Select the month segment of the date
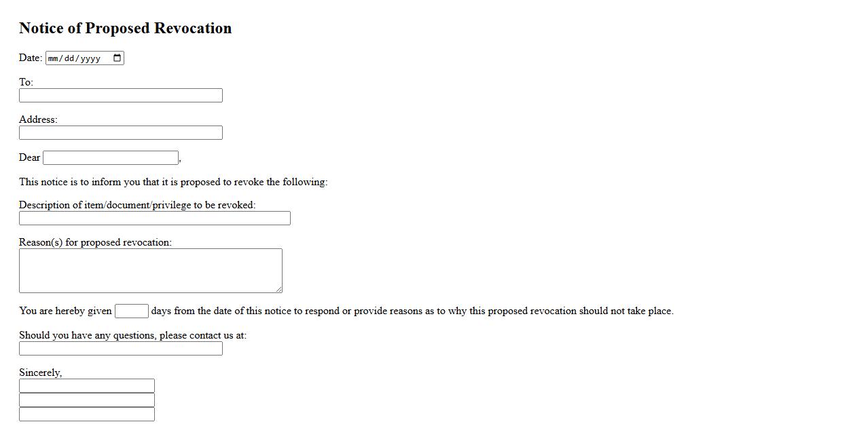 [54, 58]
